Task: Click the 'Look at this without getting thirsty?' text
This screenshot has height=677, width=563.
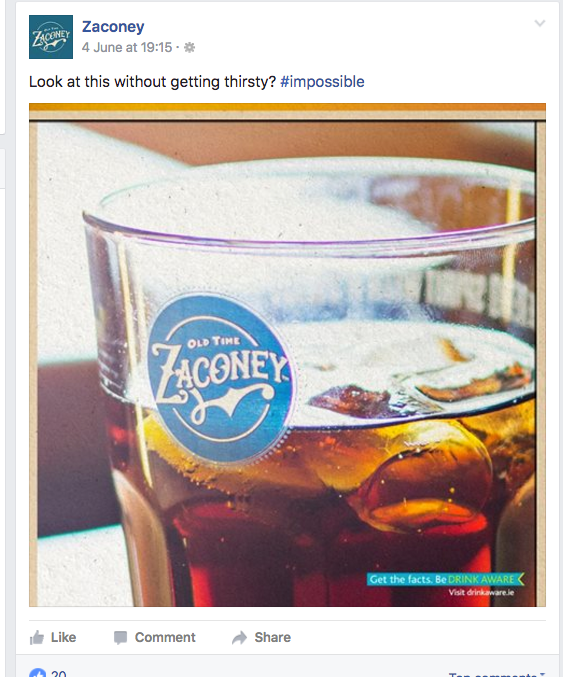Action: [x=152, y=82]
